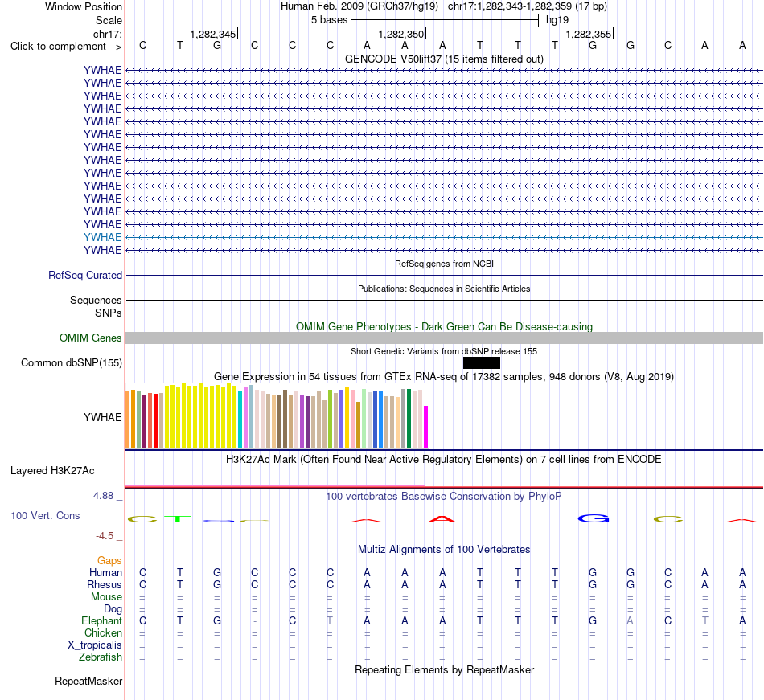Click the 'RefSeq genes from NCBI' title
Viewport: 764px width, 700px height.
[445, 264]
